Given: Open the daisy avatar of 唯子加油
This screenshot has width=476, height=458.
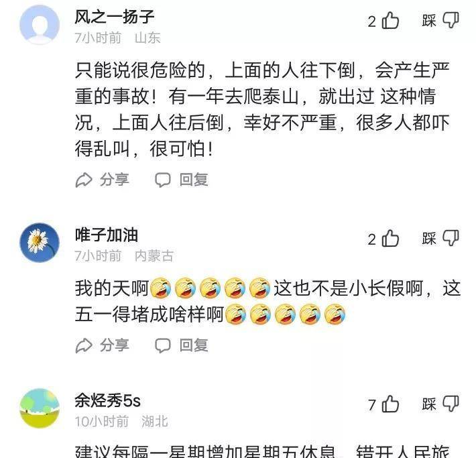Looking at the screenshot, I should 40,242.
